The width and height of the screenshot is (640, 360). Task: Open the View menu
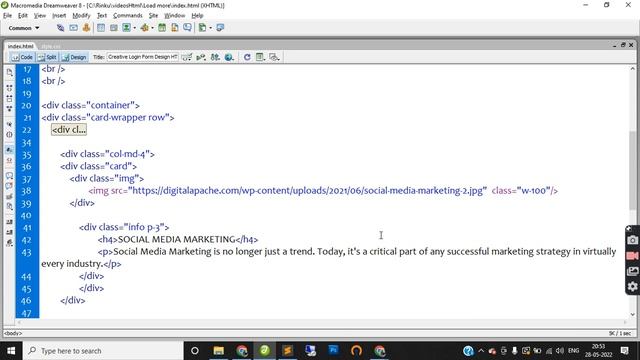[40, 15]
